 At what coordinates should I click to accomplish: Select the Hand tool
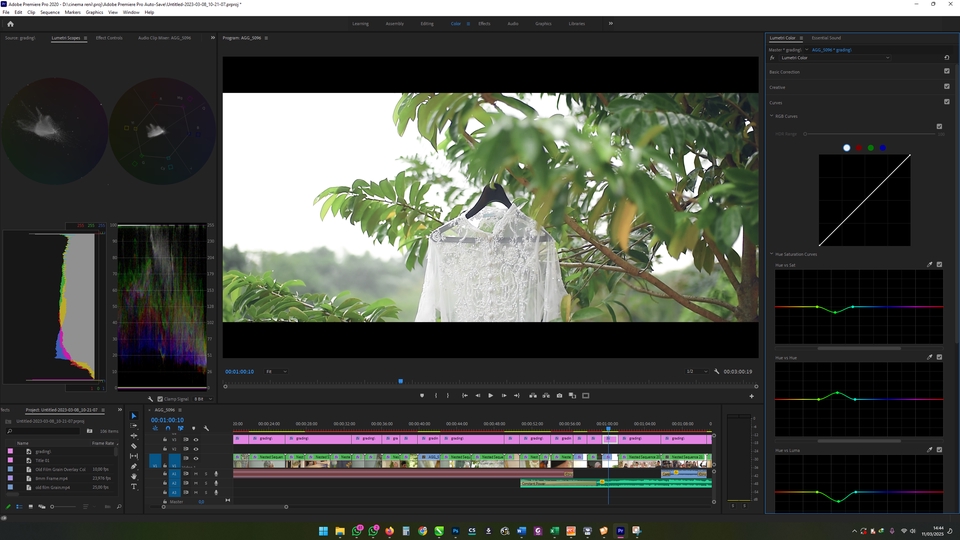133,476
